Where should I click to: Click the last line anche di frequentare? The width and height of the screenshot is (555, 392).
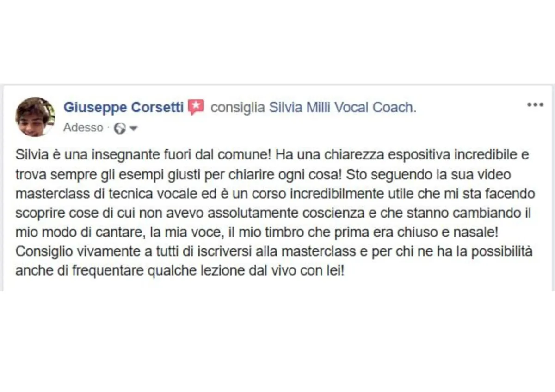(x=180, y=270)
